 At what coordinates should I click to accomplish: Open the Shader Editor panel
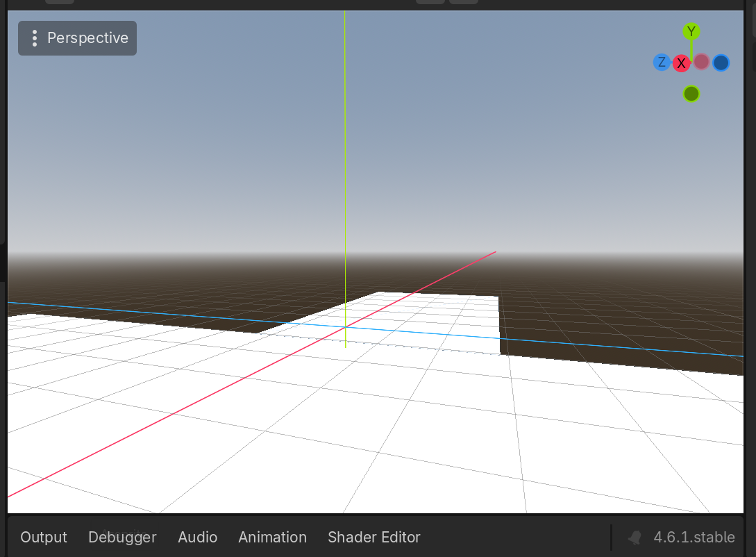point(373,537)
